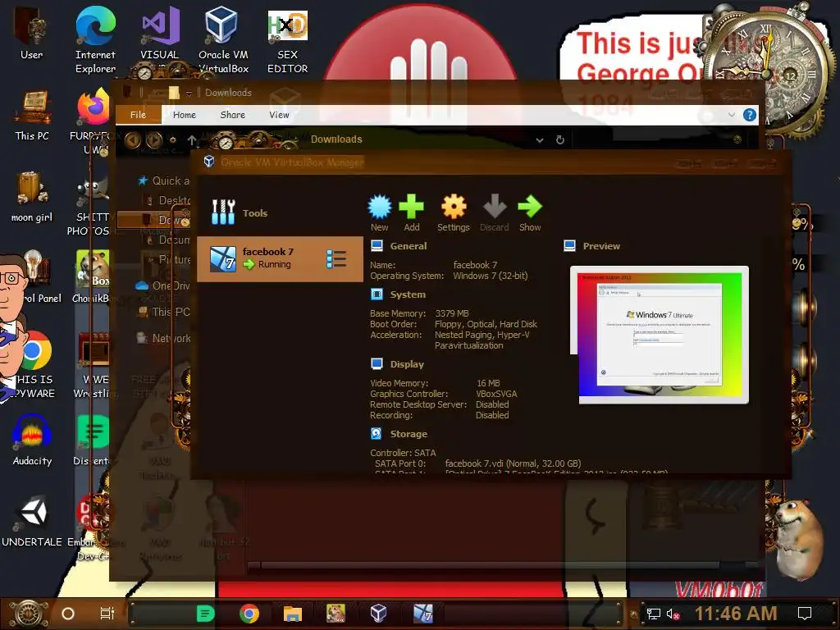The height and width of the screenshot is (630, 840).
Task: Open the File tab in Downloads window
Action: [138, 115]
